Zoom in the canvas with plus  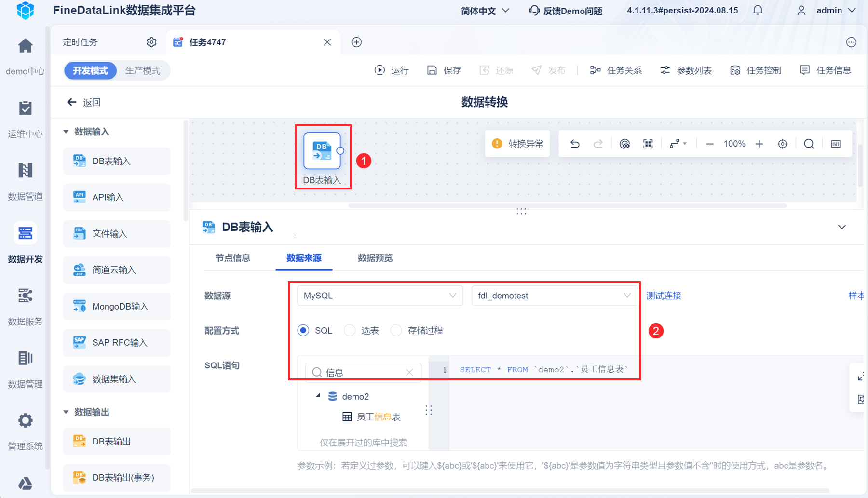coord(759,144)
